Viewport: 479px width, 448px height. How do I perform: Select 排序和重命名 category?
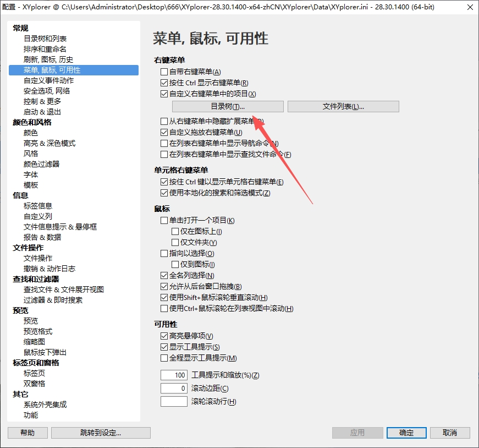(45, 49)
